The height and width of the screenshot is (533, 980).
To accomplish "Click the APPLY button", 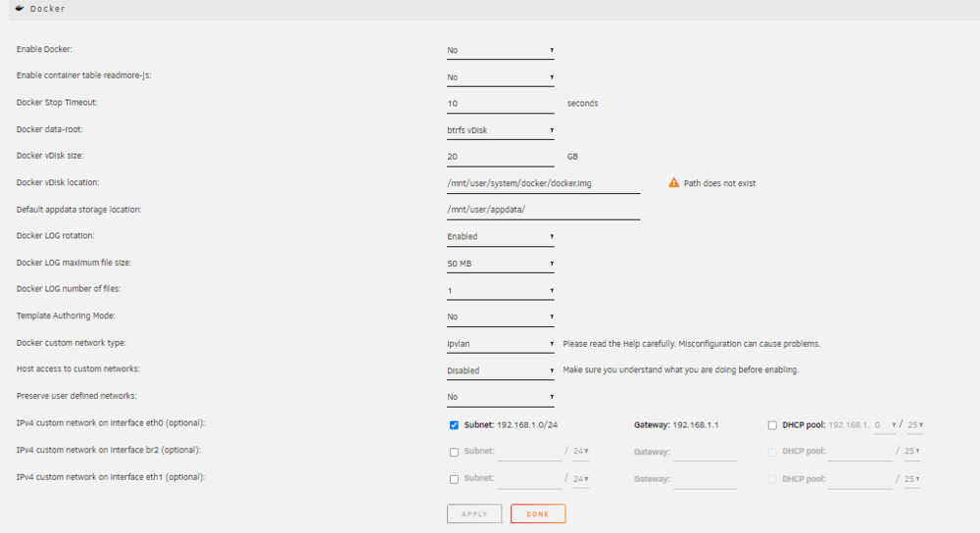I will pyautogui.click(x=474, y=513).
